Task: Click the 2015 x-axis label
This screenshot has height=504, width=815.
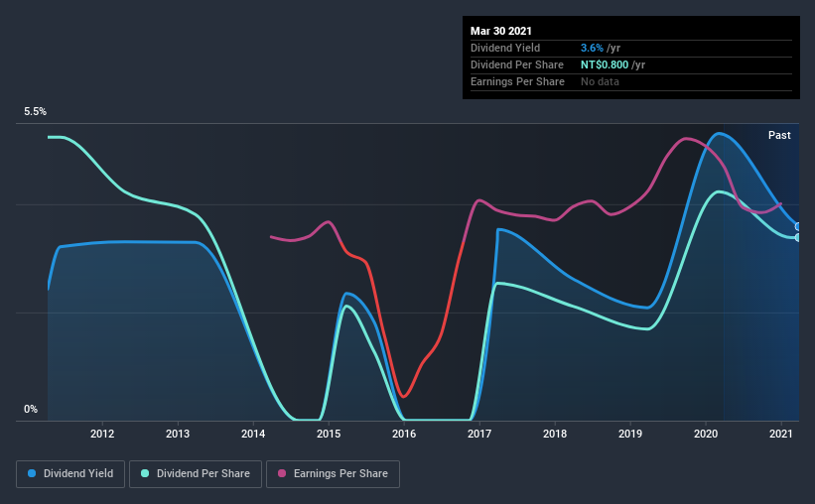Action: 329,434
